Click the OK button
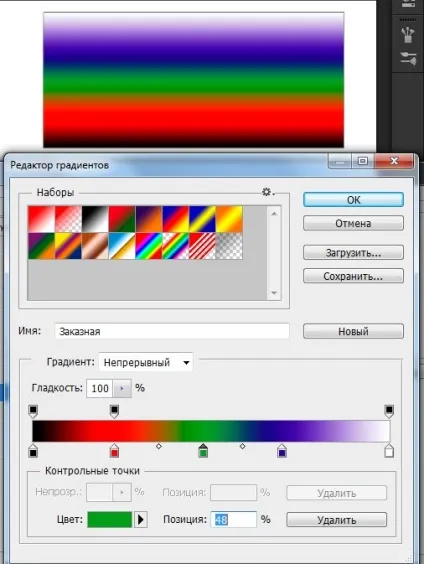 pos(353,200)
